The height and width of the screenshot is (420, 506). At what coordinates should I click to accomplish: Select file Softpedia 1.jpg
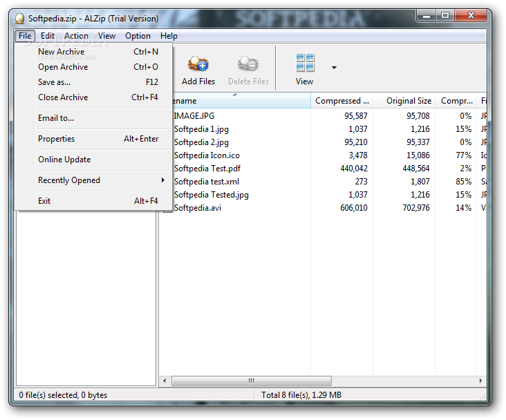pos(201,129)
